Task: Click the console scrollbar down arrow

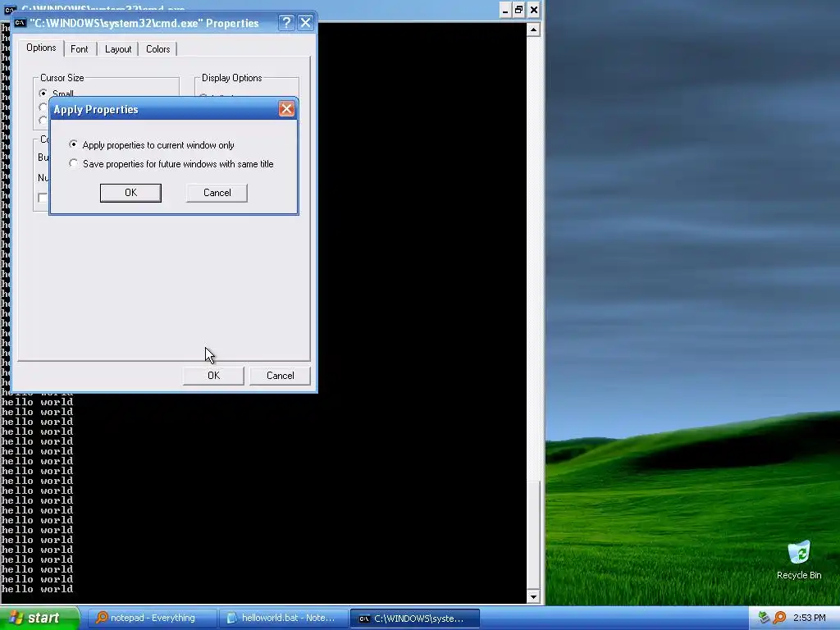Action: coord(533,596)
